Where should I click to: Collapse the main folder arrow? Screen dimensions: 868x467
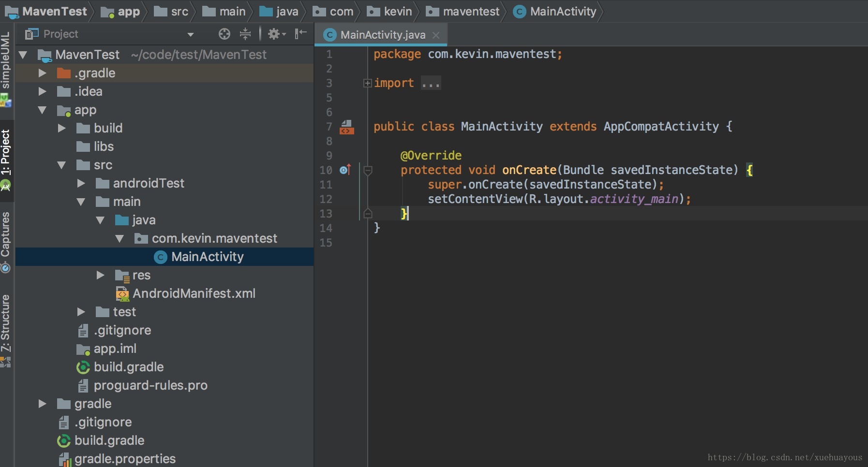click(x=81, y=202)
